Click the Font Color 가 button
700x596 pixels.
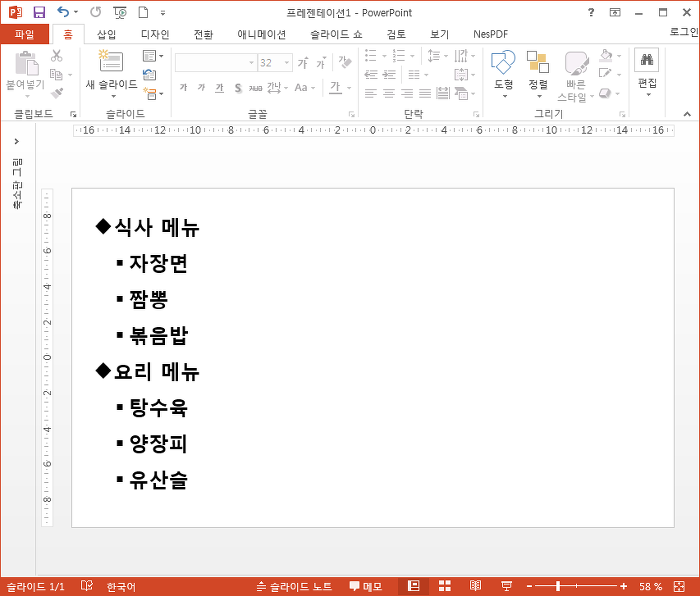pos(335,88)
